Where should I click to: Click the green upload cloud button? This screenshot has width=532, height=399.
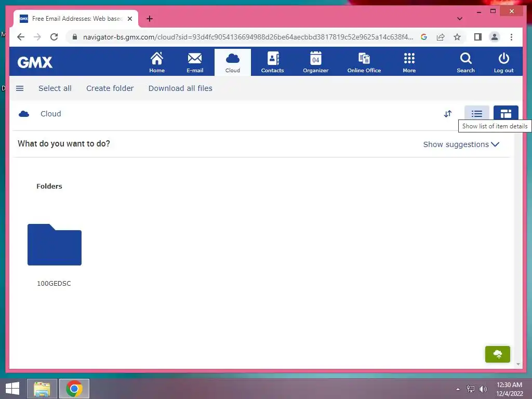497,354
